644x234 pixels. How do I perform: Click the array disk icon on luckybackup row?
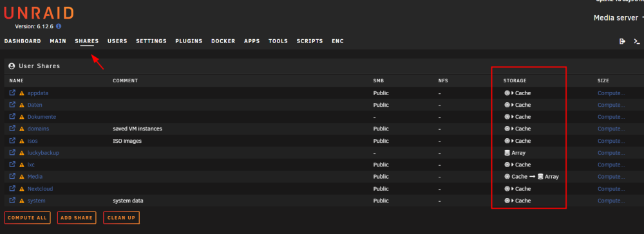point(507,153)
